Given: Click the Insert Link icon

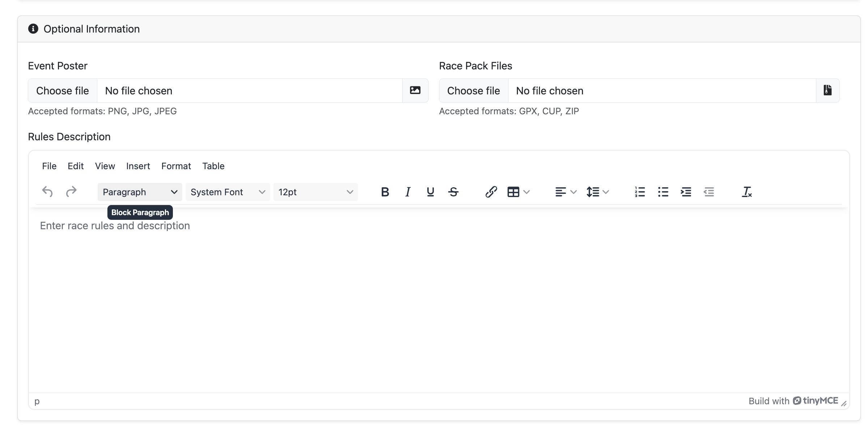Looking at the screenshot, I should click(x=490, y=191).
